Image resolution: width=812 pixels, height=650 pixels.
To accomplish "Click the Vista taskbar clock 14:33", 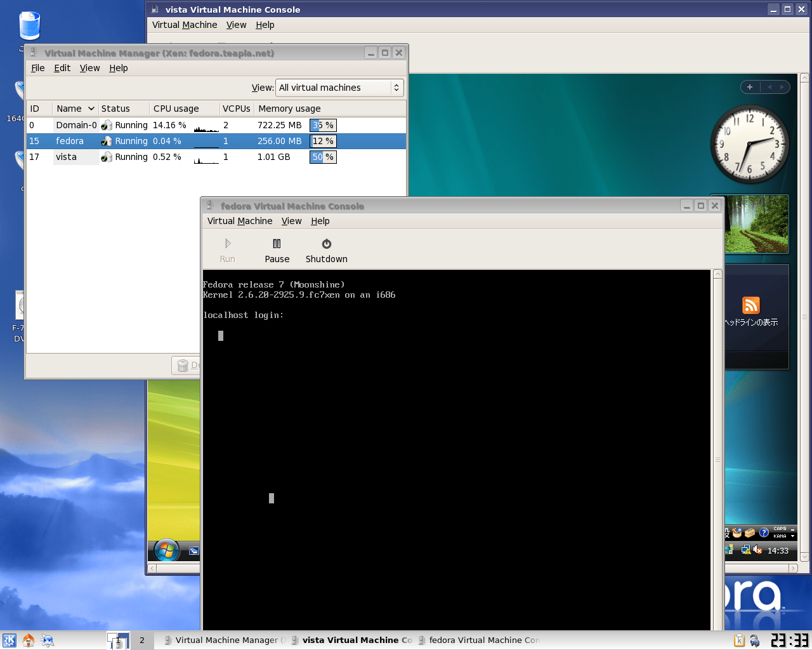I will coord(778,550).
